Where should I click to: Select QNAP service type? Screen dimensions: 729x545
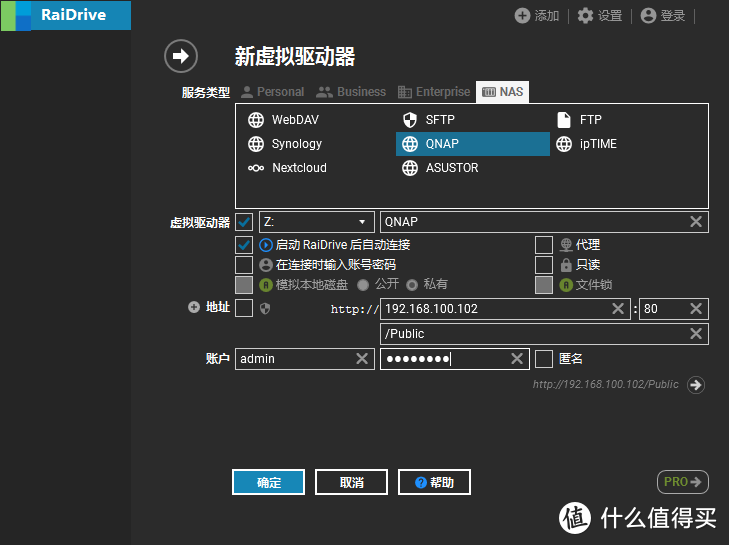point(473,144)
